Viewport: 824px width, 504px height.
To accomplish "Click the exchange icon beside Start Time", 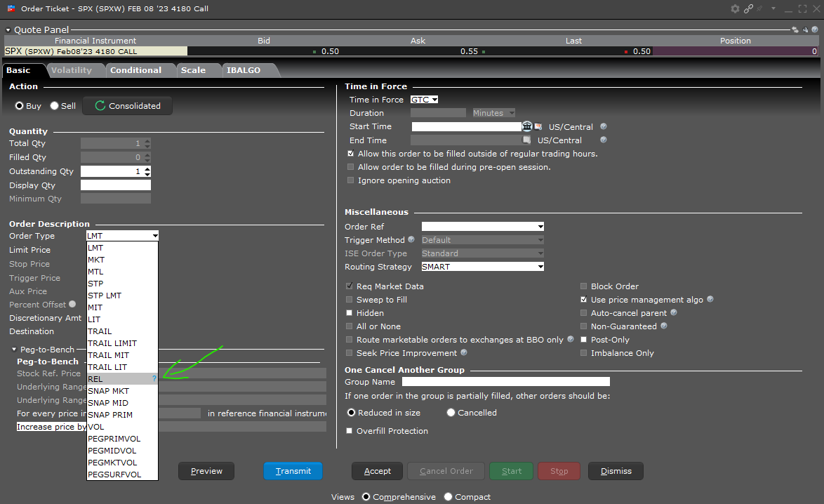I will coord(527,126).
